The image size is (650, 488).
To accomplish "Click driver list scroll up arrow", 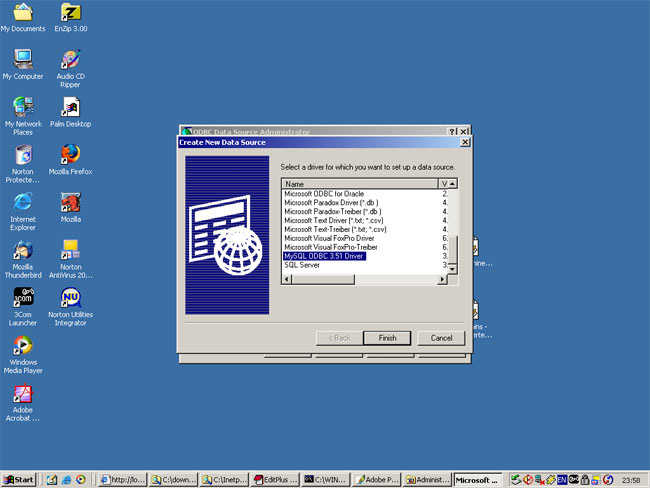I will point(453,184).
